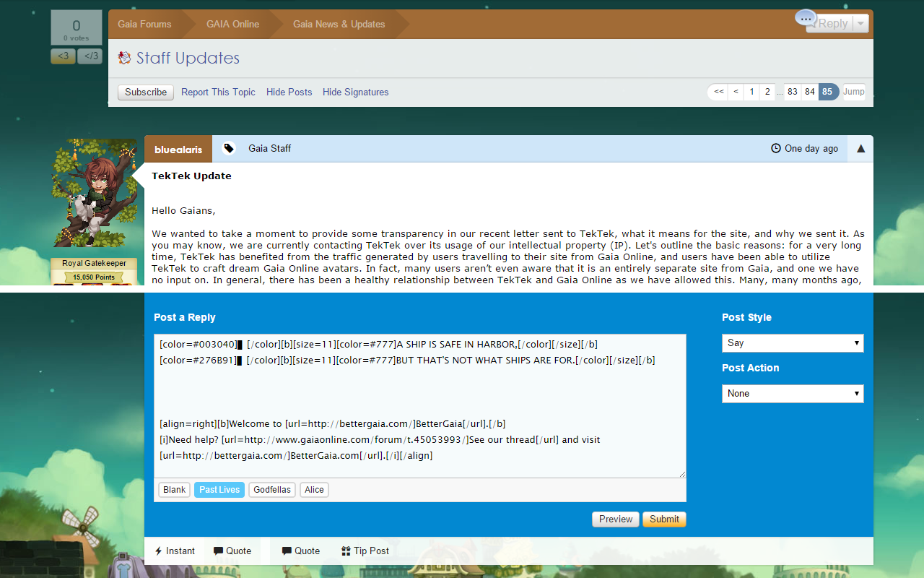This screenshot has width=924, height=578.
Task: Click the Staff Updates topic icon
Action: [x=125, y=58]
